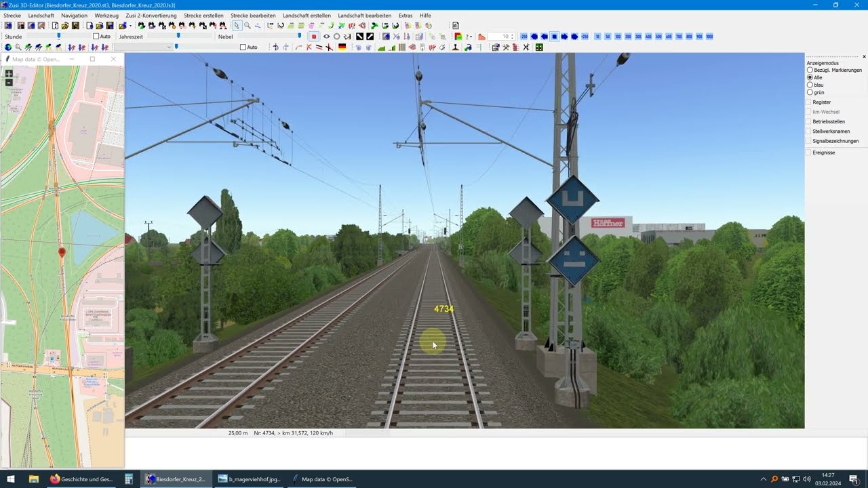Open Windows Start menu

(11, 479)
